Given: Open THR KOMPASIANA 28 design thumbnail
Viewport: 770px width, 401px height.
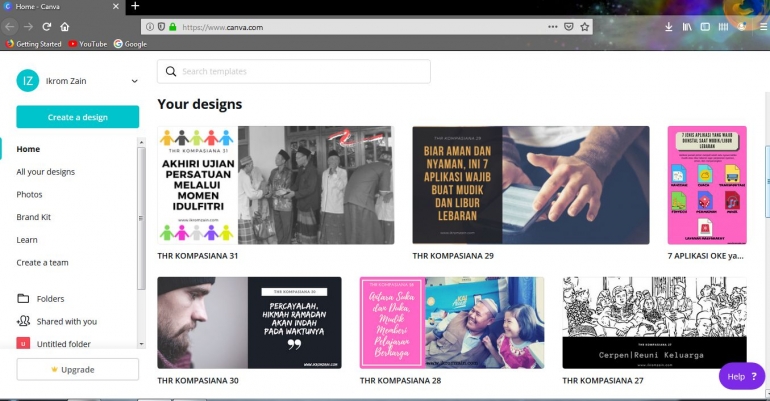Looking at the screenshot, I should (452, 322).
